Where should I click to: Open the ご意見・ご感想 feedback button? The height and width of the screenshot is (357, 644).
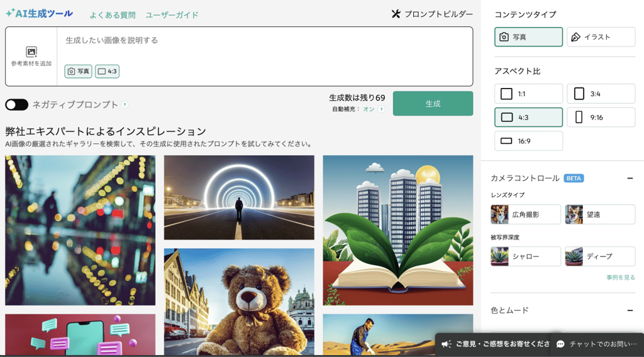(x=493, y=344)
